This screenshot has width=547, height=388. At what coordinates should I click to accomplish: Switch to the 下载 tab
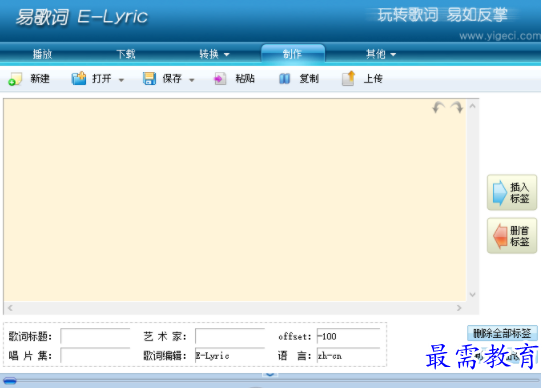pos(126,54)
